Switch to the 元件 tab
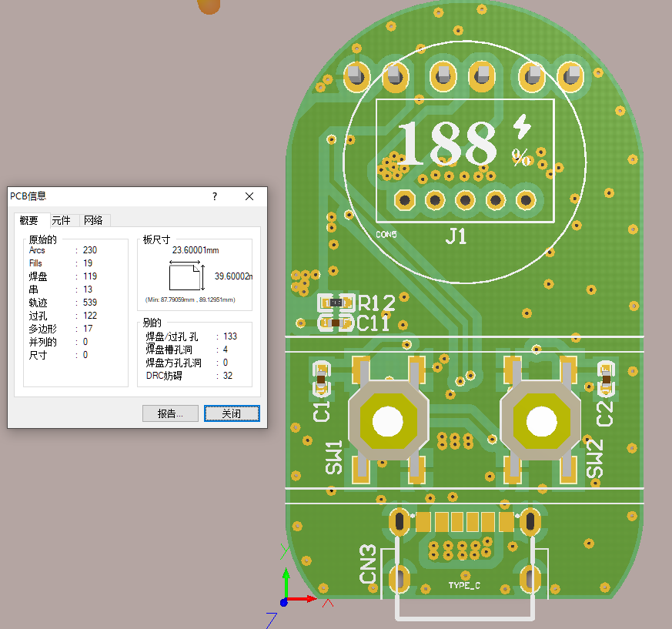The width and height of the screenshot is (672, 629). (x=61, y=220)
